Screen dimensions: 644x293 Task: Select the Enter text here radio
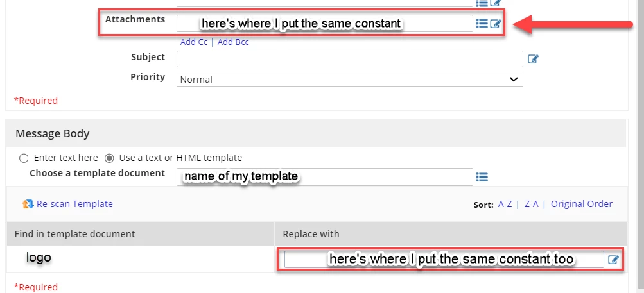[24, 158]
